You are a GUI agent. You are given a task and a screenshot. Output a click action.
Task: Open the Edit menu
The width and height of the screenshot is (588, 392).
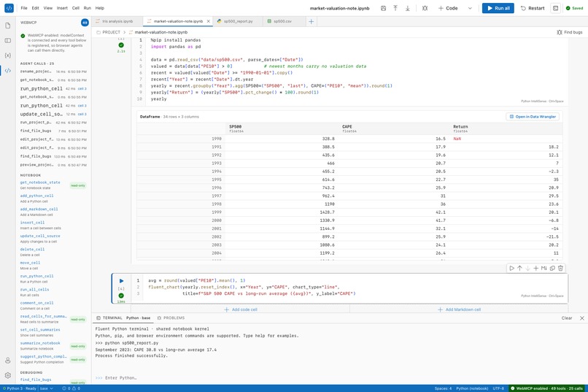35,8
